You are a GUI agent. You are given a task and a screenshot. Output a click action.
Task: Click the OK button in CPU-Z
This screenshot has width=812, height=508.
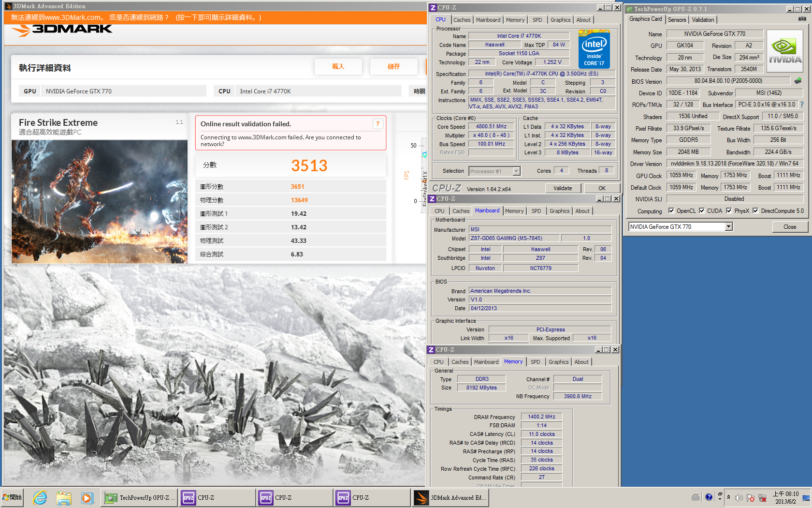602,188
